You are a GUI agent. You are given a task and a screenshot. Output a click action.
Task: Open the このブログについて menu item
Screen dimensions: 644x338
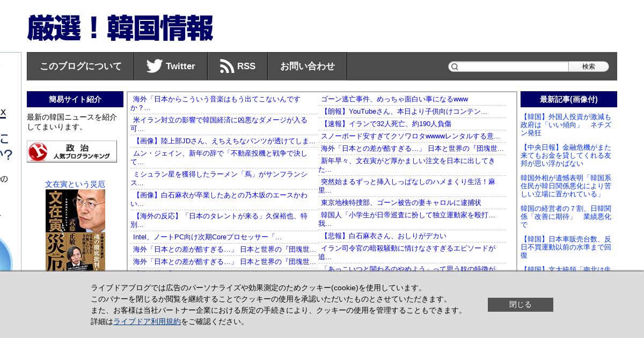tap(80, 66)
